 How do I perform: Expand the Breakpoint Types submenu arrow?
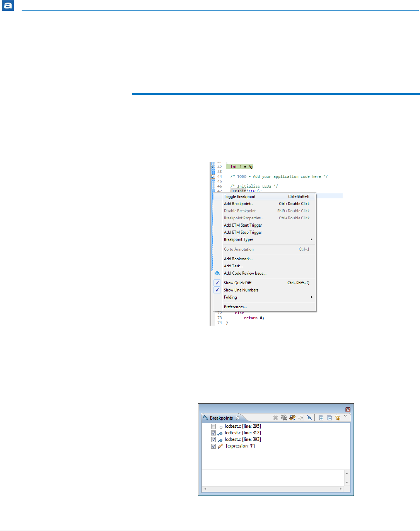(311, 239)
